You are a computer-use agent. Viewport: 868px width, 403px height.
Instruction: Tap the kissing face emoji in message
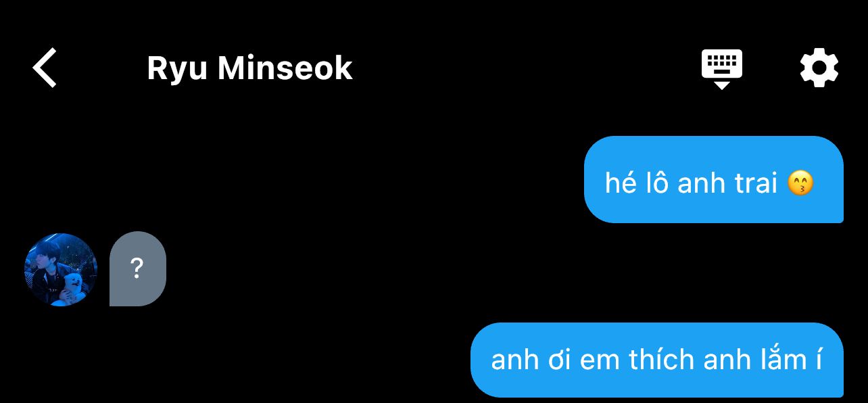click(x=801, y=183)
